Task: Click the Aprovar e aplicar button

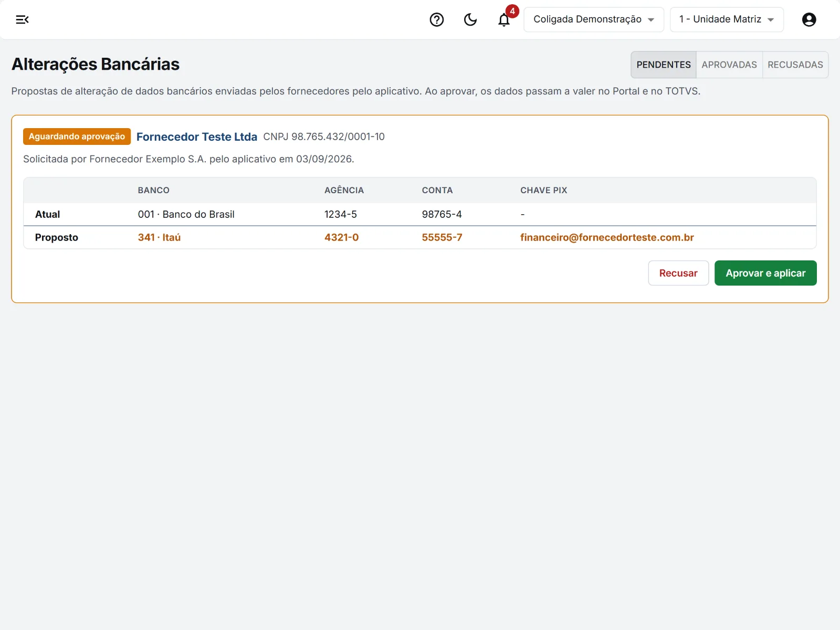Action: point(765,273)
